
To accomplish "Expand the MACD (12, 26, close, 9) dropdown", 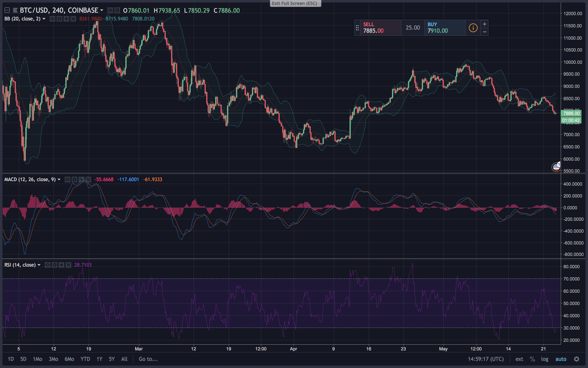I will (x=59, y=180).
